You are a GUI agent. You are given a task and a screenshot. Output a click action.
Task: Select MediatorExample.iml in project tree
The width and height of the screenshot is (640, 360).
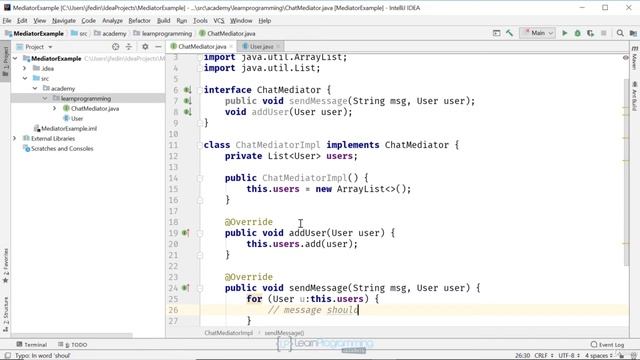65,128
